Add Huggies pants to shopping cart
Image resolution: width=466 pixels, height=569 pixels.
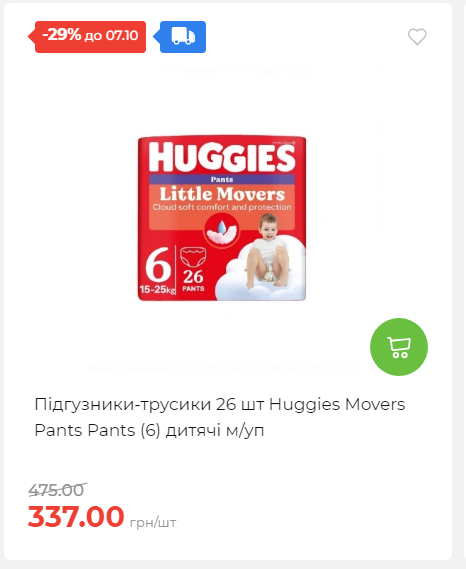pyautogui.click(x=399, y=347)
